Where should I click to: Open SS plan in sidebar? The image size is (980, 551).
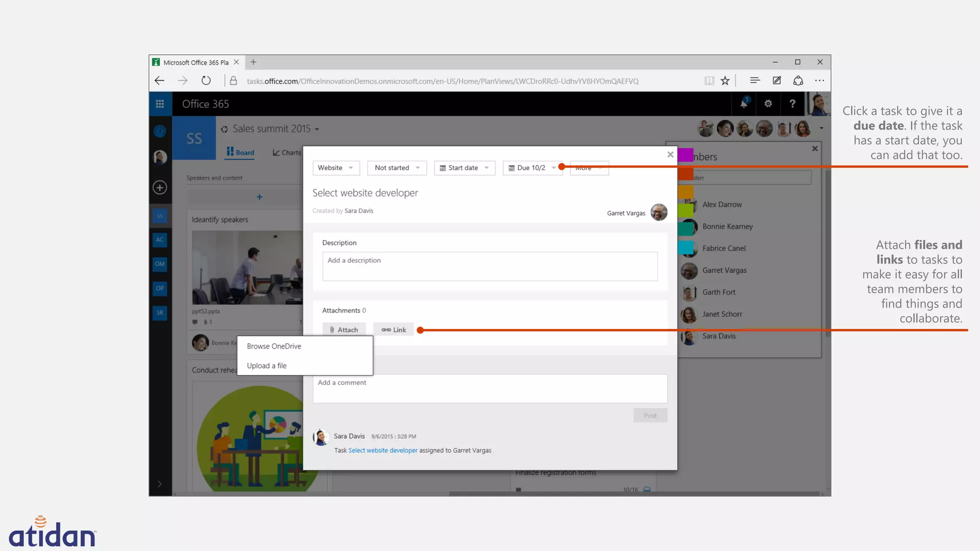pos(160,216)
